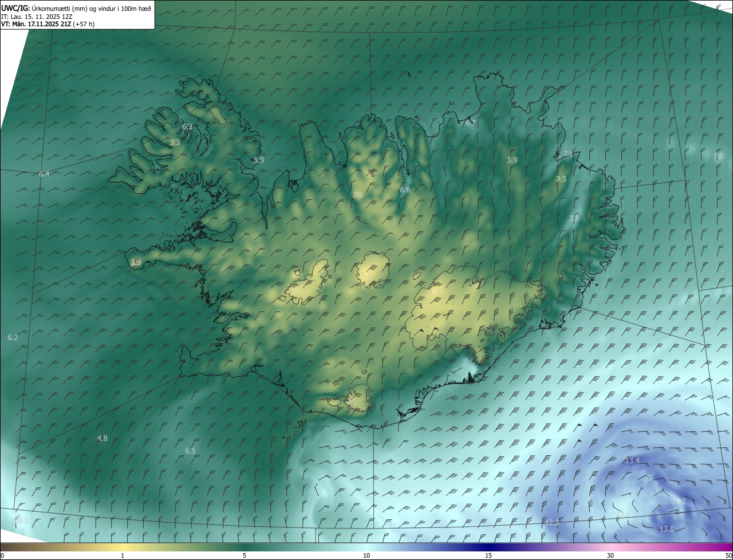This screenshot has width=733, height=560.
Task: Click the 5 tick on the color scale
Action: (x=245, y=555)
